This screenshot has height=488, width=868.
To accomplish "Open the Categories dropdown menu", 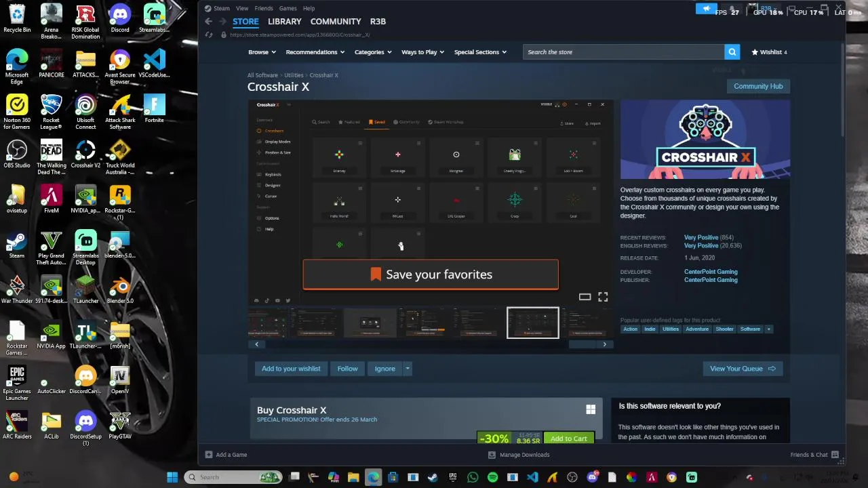I will click(x=373, y=52).
